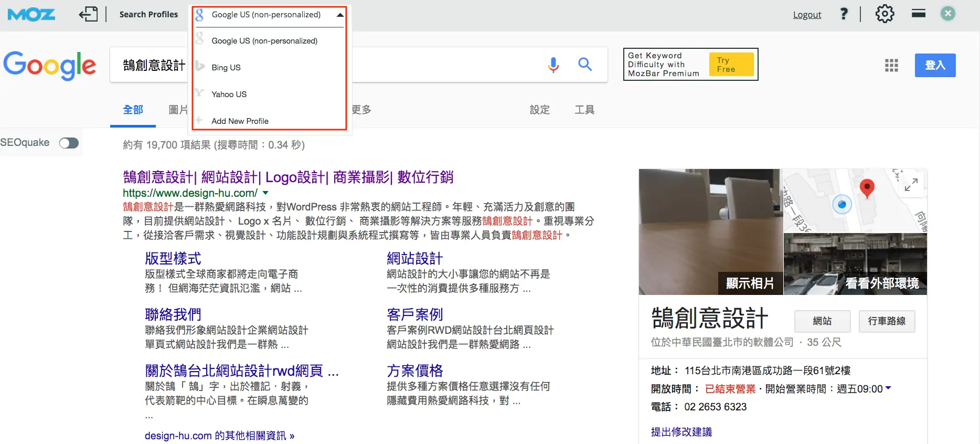Click 提出修改建議 link
The width and height of the screenshot is (980, 444).
point(681,432)
